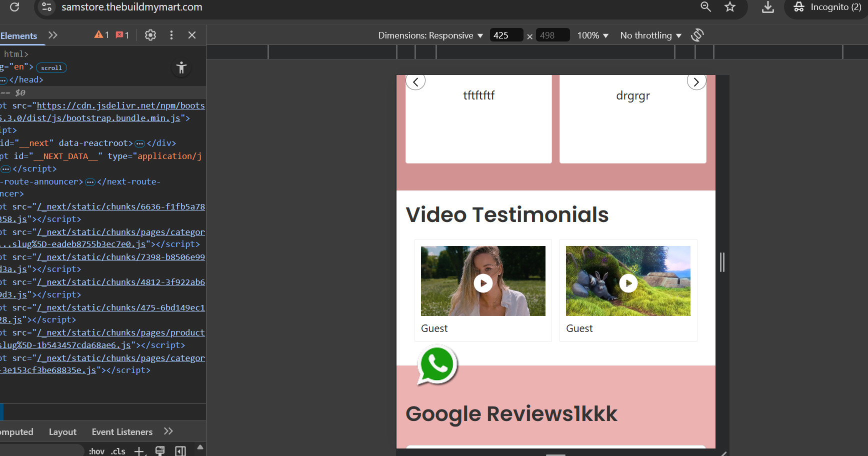The image size is (868, 456).
Task: Open the chunks/6636 script link
Action: pos(102,213)
